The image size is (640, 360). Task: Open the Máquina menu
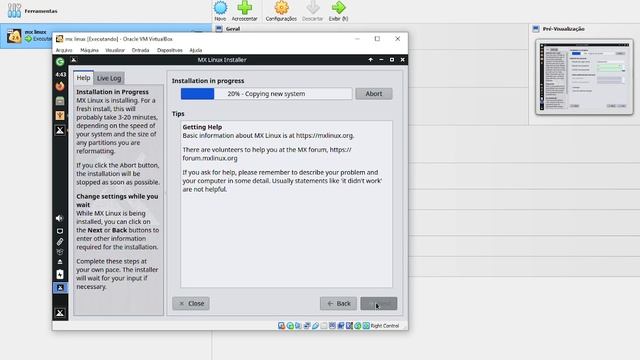(x=89, y=50)
